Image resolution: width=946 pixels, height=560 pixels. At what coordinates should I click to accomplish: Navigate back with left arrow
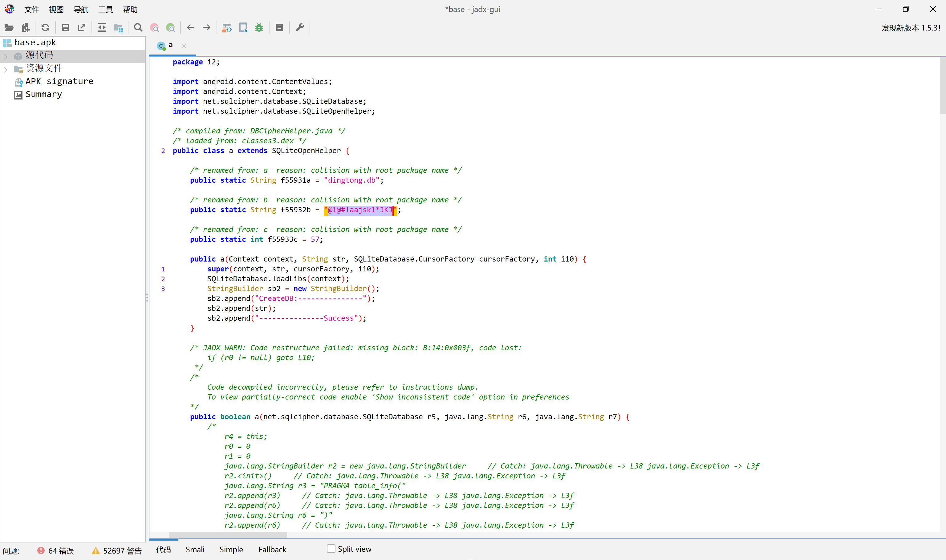(x=191, y=27)
